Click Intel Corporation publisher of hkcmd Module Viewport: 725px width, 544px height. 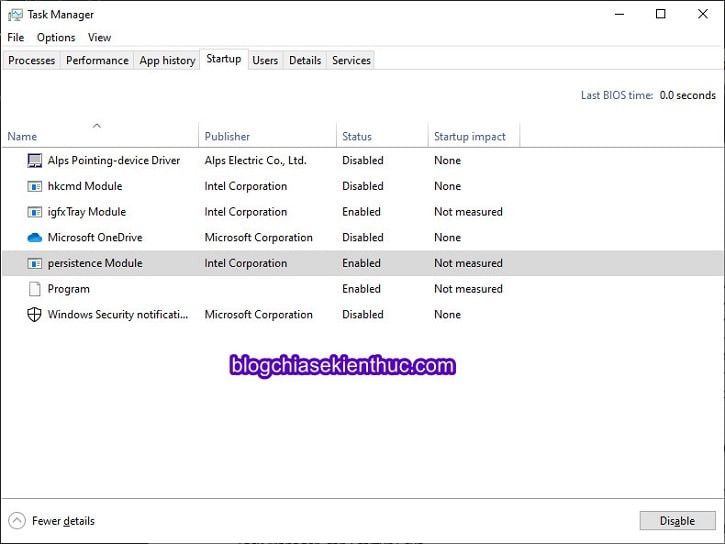pyautogui.click(x=246, y=186)
